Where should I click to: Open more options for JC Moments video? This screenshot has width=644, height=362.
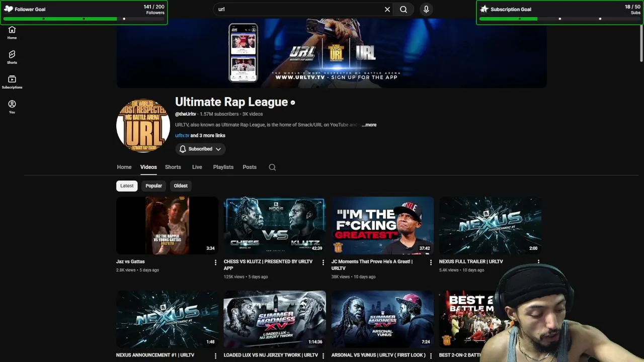tap(431, 262)
